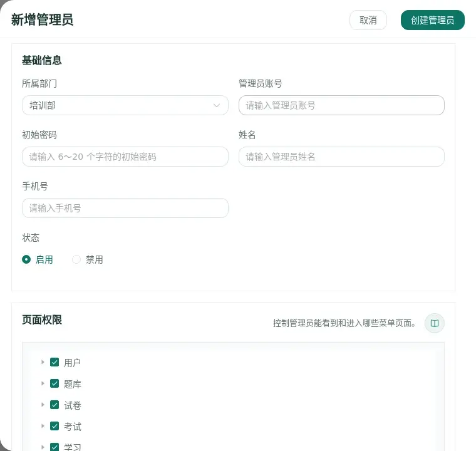Focus the 手机号 input field

point(125,208)
